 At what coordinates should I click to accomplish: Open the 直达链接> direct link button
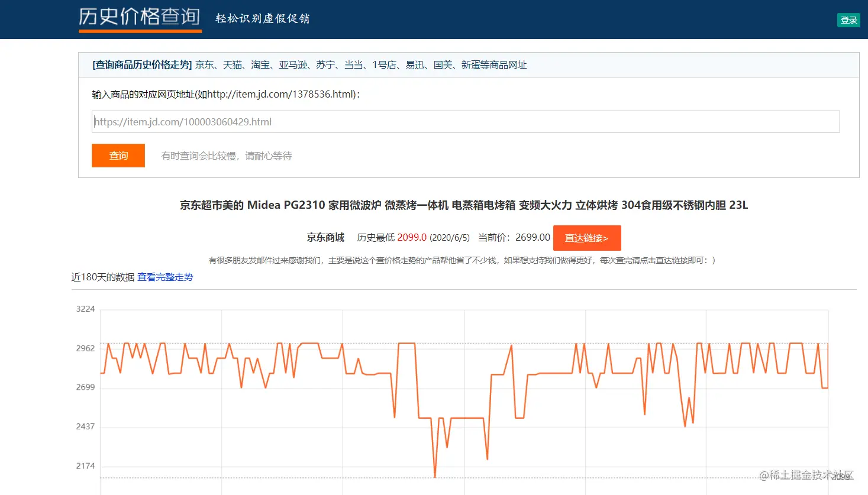[x=587, y=238]
